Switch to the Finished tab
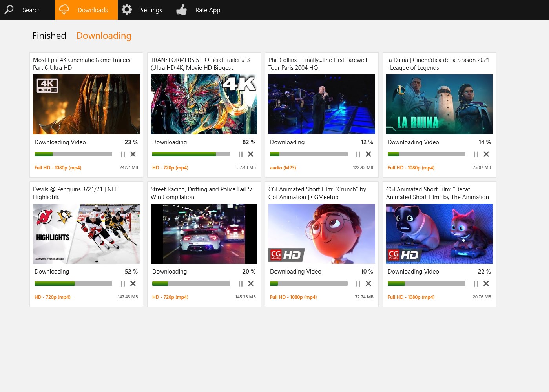Screen dimensions: 549x392 [49, 36]
